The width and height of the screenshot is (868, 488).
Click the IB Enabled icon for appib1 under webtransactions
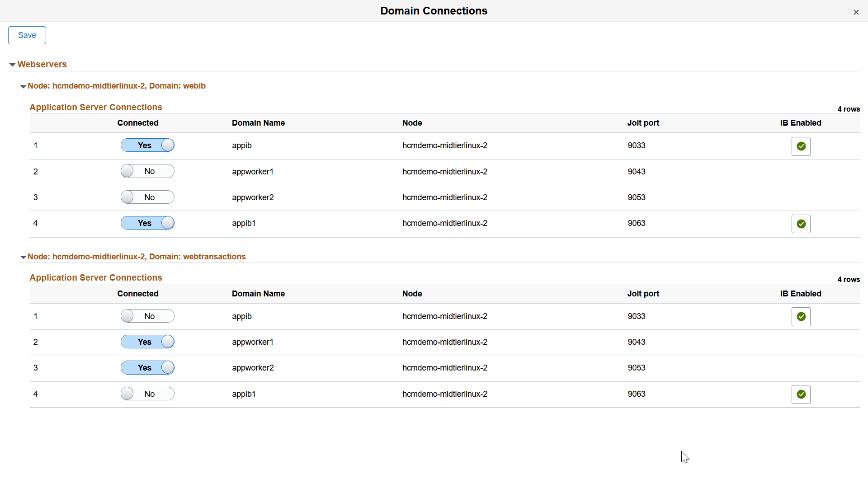801,394
